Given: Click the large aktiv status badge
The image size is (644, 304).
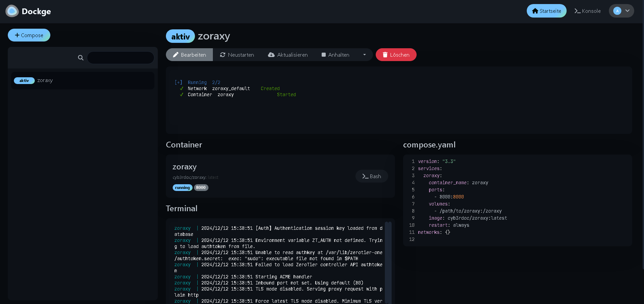Looking at the screenshot, I should [x=180, y=36].
